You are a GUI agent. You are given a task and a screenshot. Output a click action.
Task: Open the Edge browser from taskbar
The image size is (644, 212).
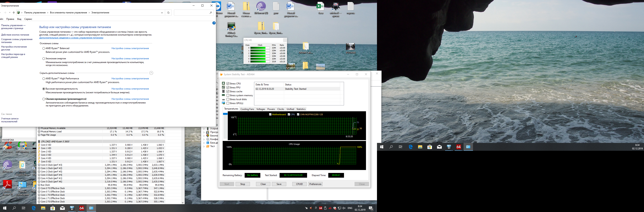[34, 208]
